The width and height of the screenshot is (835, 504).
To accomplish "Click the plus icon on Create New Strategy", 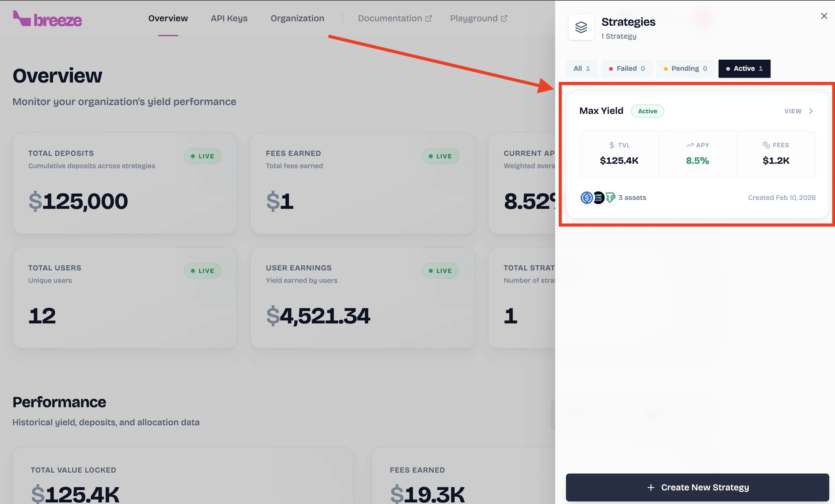I will click(651, 487).
